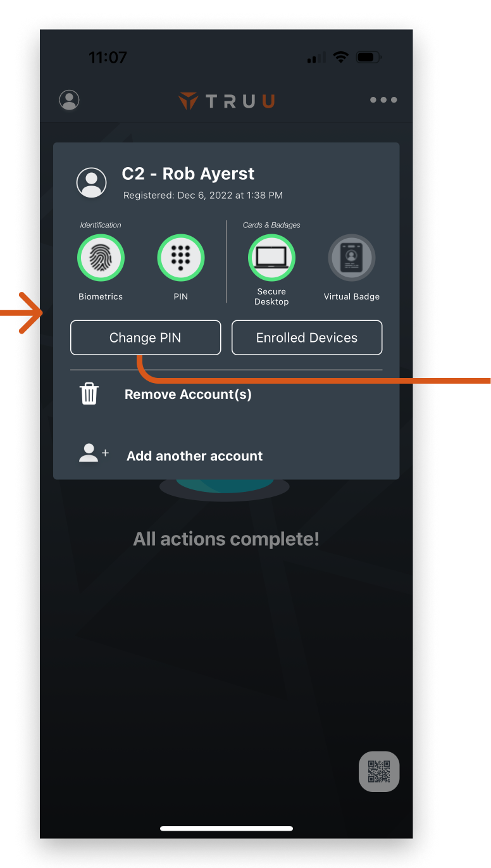Tap the All actions complete message
Image resolution: width=491 pixels, height=868 pixels.
click(x=226, y=539)
